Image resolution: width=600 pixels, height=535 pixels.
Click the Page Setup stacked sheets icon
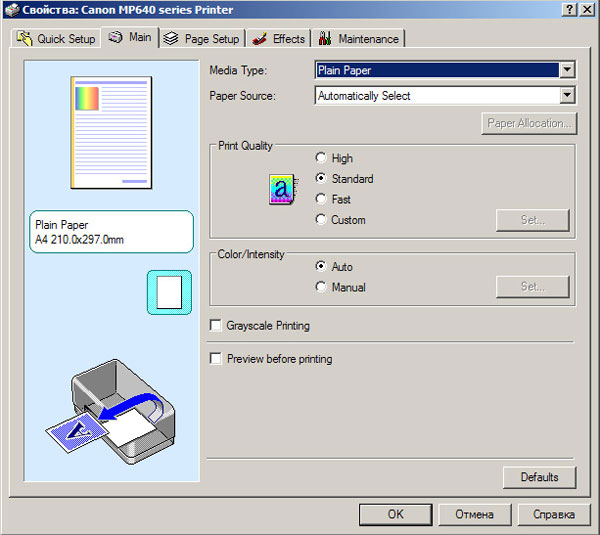point(171,38)
